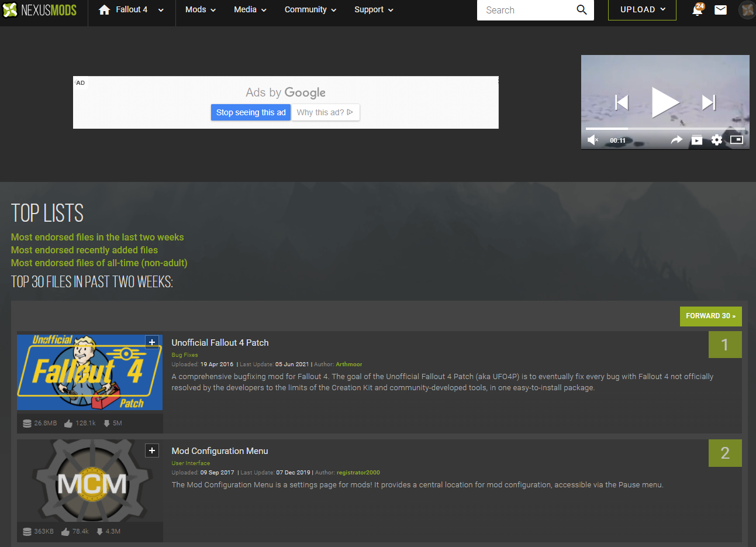Go to the Fallout 4 home icon
This screenshot has width=756, height=547.
tap(104, 10)
